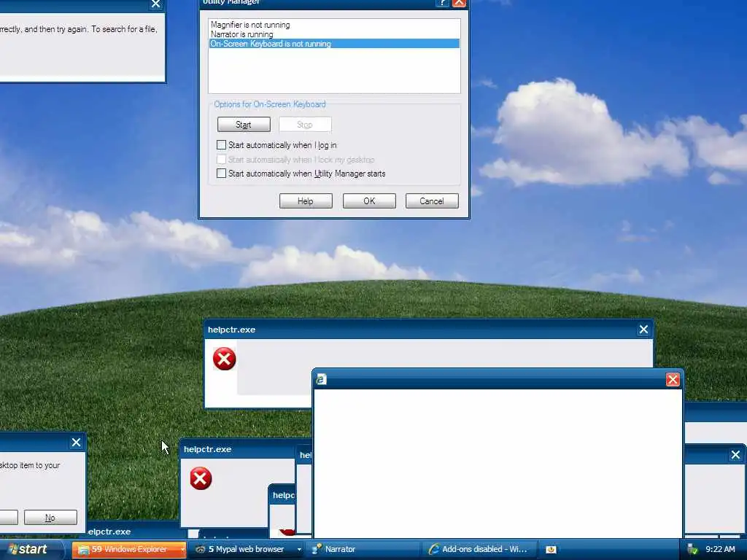The image size is (747, 560).
Task: Expand the Windows Explorer group dropdown arrow
Action: coord(182,549)
